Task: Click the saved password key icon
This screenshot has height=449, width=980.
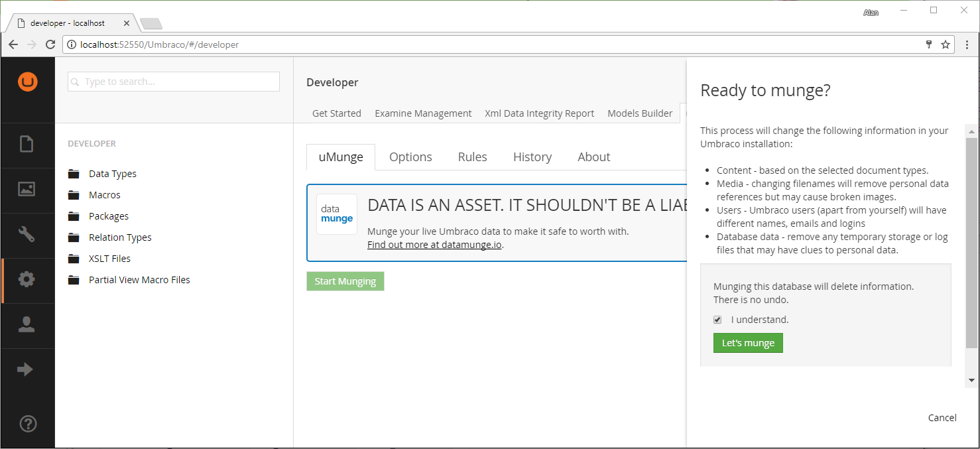Action: click(x=929, y=44)
